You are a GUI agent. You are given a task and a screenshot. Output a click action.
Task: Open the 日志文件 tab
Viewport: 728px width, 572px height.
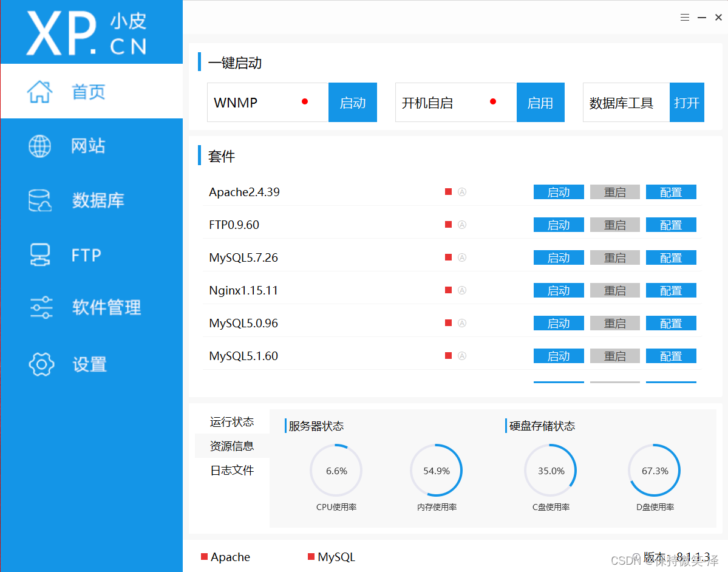[x=232, y=471]
